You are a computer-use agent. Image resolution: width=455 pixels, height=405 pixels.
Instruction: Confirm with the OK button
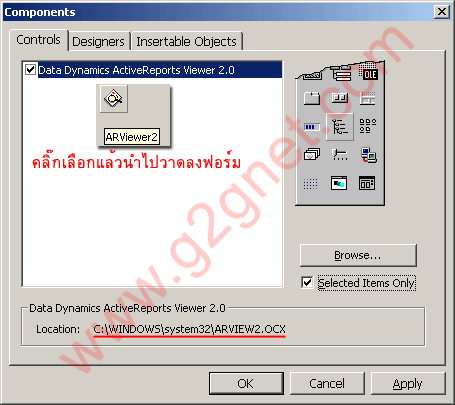click(246, 383)
